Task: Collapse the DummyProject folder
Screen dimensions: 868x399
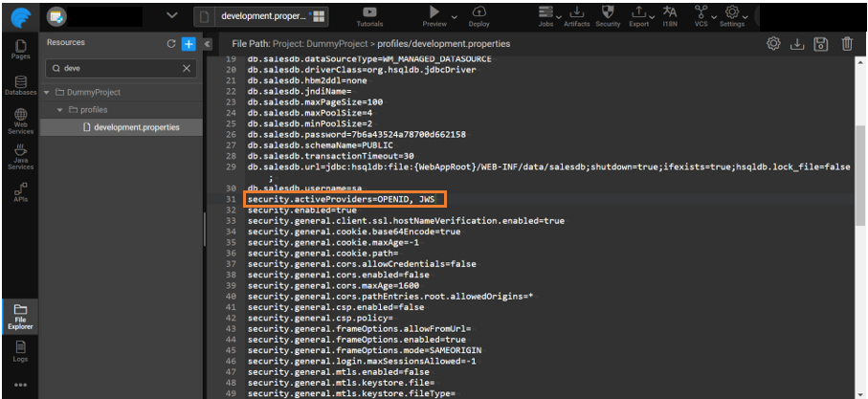Action: click(47, 93)
